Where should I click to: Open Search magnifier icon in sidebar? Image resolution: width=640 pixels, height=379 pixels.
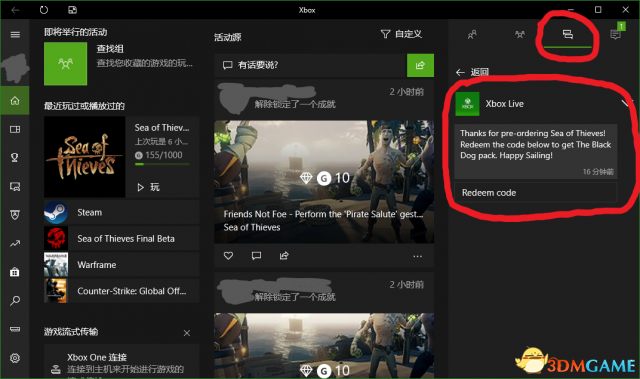15,301
